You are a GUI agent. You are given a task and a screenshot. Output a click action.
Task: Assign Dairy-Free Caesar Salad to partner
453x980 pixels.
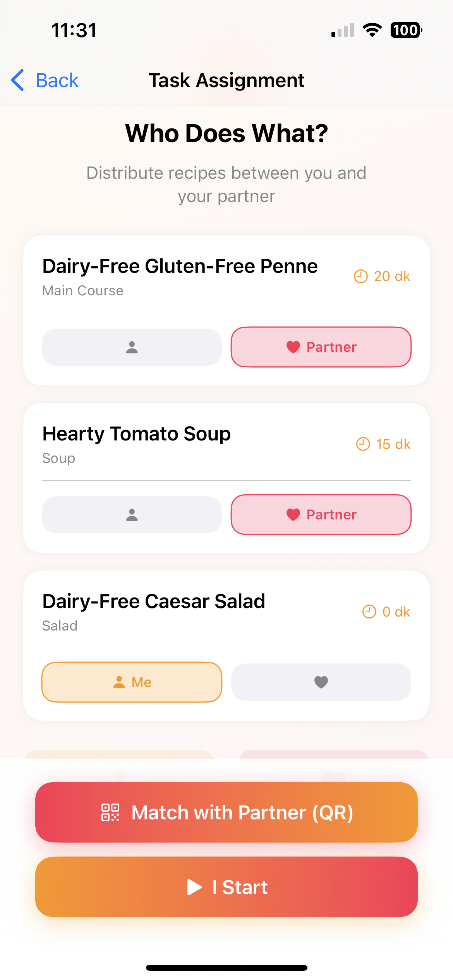coord(321,682)
